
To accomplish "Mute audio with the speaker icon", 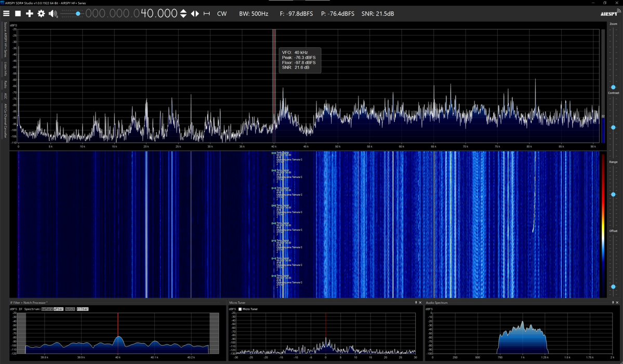I will [52, 14].
